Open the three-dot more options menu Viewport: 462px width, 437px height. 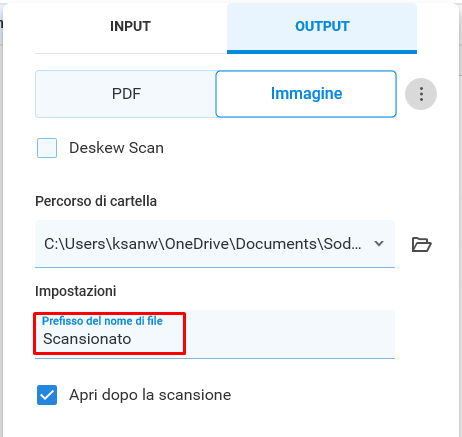point(421,94)
